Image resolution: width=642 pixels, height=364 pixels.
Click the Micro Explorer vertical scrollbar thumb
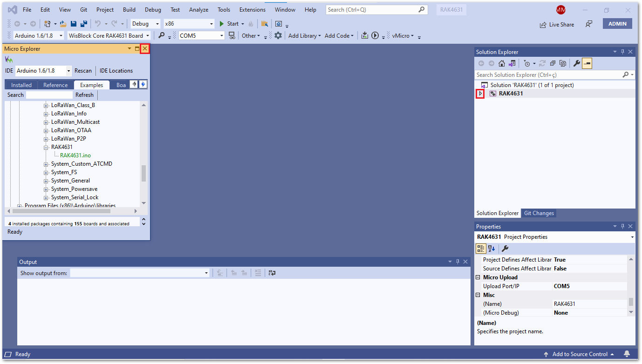143,173
